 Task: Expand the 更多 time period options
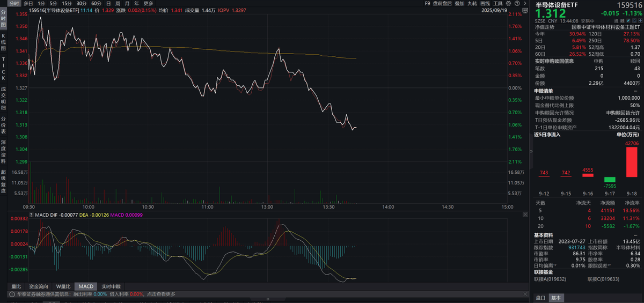149,3
